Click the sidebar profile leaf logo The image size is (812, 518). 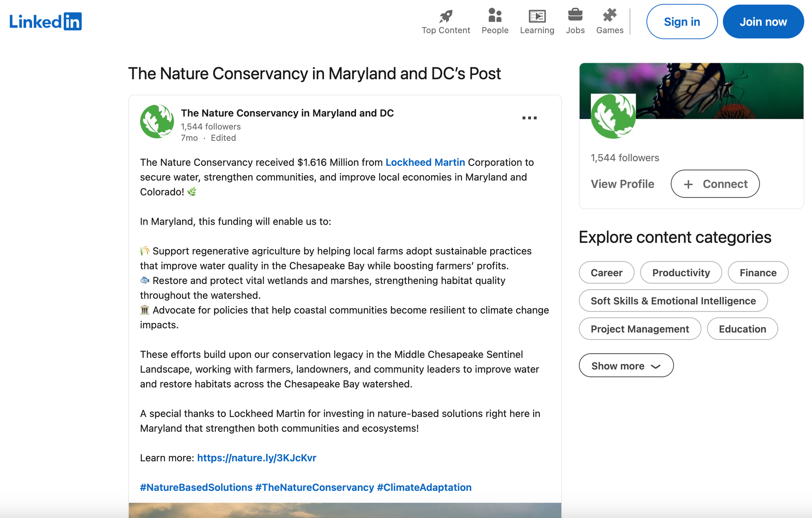(613, 116)
